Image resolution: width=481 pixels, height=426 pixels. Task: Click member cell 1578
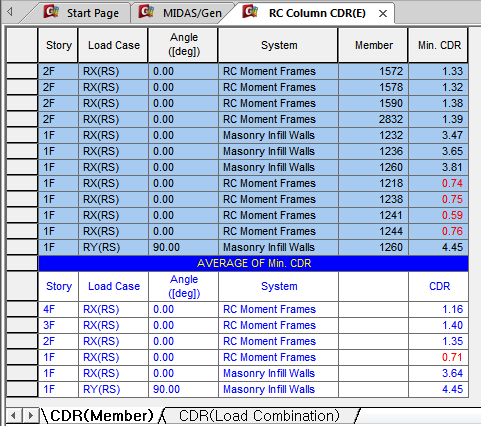373,87
